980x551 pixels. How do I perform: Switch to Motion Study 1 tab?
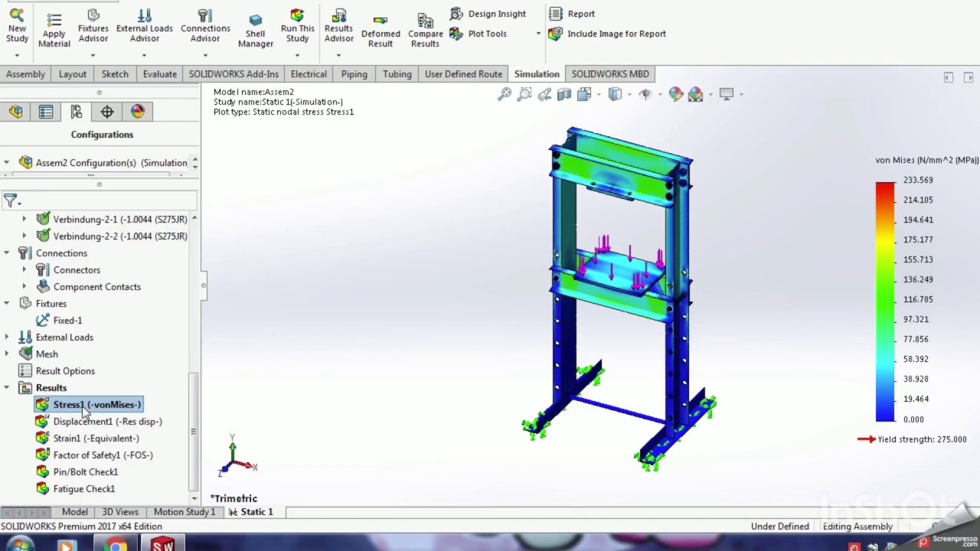coord(185,512)
